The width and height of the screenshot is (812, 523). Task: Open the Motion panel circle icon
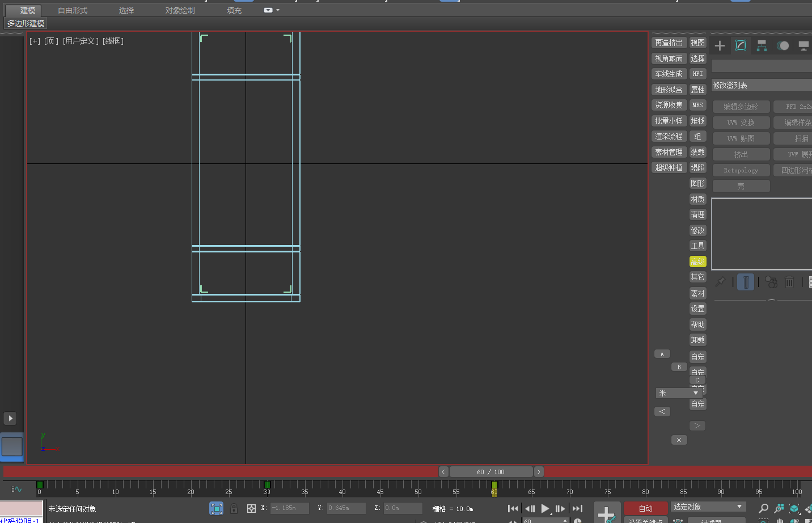point(783,46)
